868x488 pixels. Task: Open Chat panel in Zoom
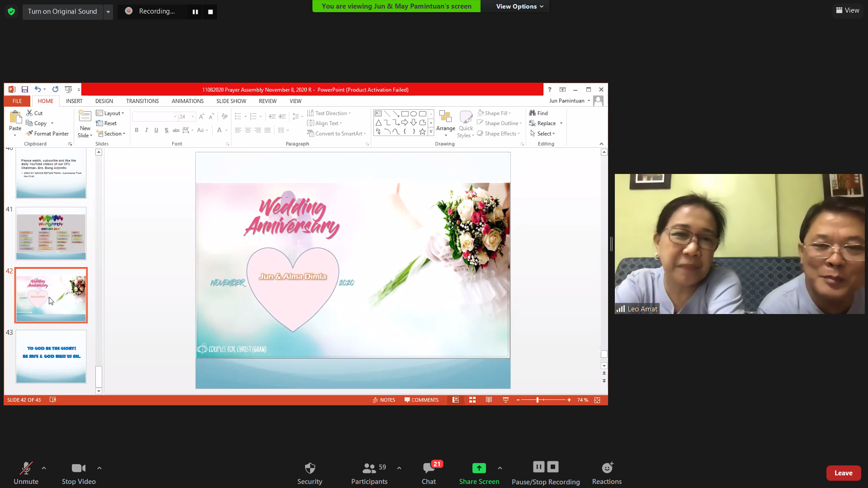coord(429,473)
